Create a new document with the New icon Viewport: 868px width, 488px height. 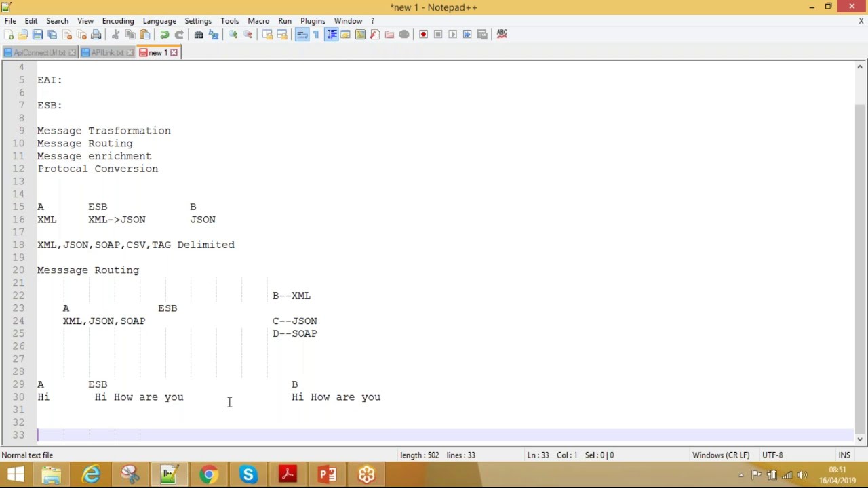(9, 34)
